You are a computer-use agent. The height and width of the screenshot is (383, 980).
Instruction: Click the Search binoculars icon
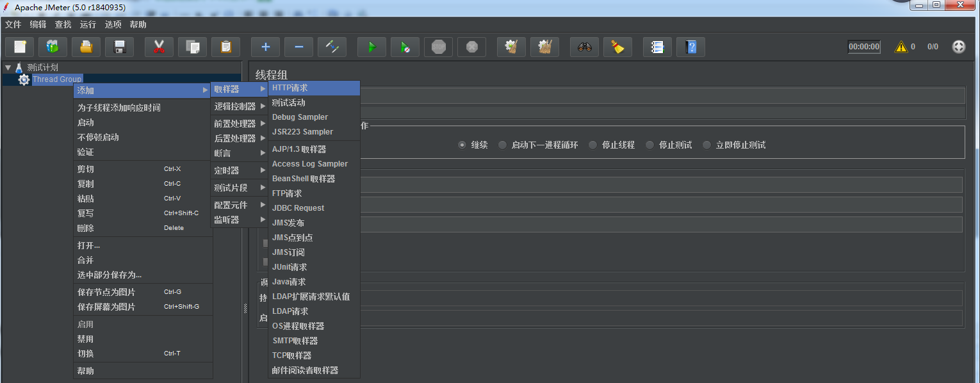coord(584,47)
